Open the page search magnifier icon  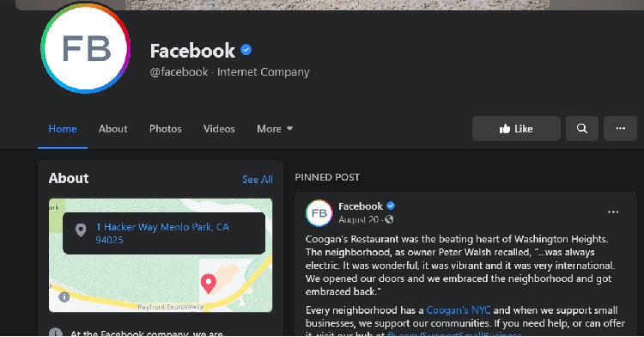pyautogui.click(x=581, y=129)
